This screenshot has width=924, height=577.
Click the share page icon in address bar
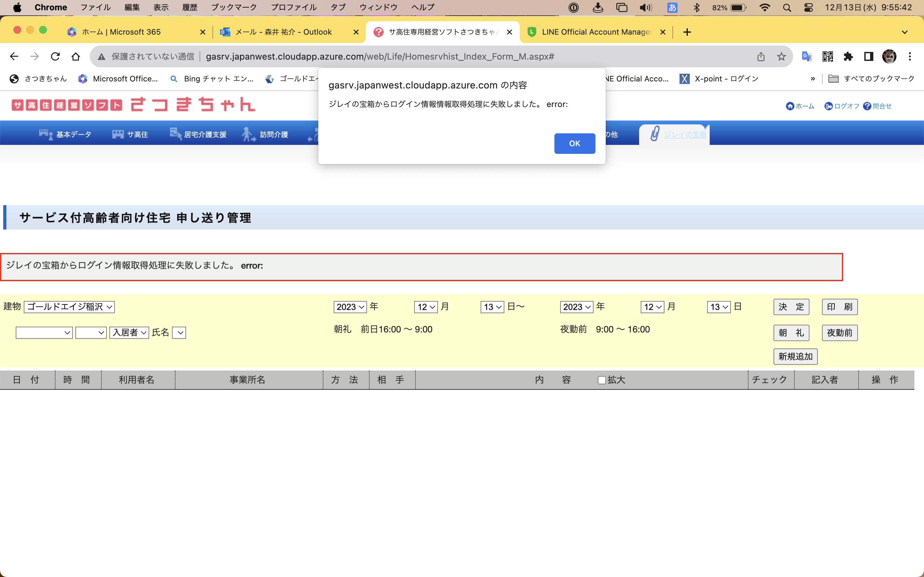pos(761,56)
